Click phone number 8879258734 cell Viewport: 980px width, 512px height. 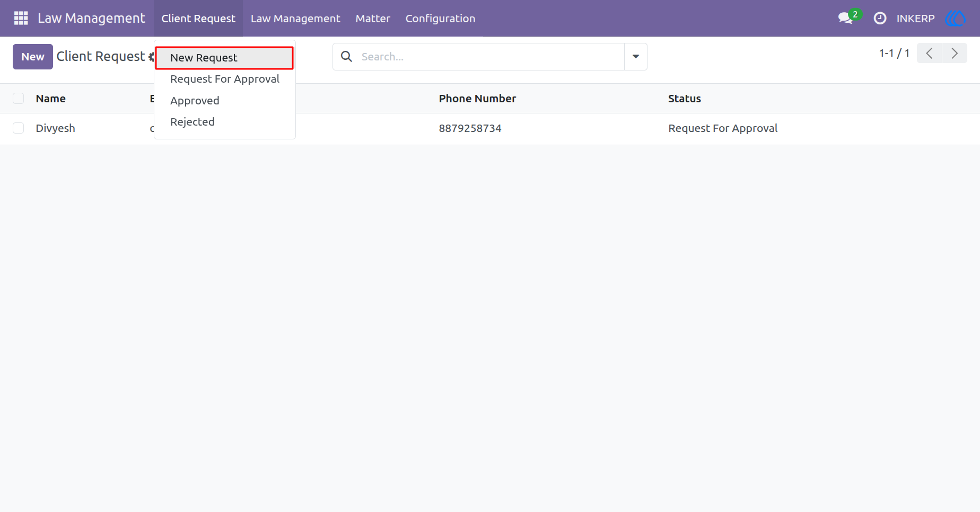[x=470, y=128]
